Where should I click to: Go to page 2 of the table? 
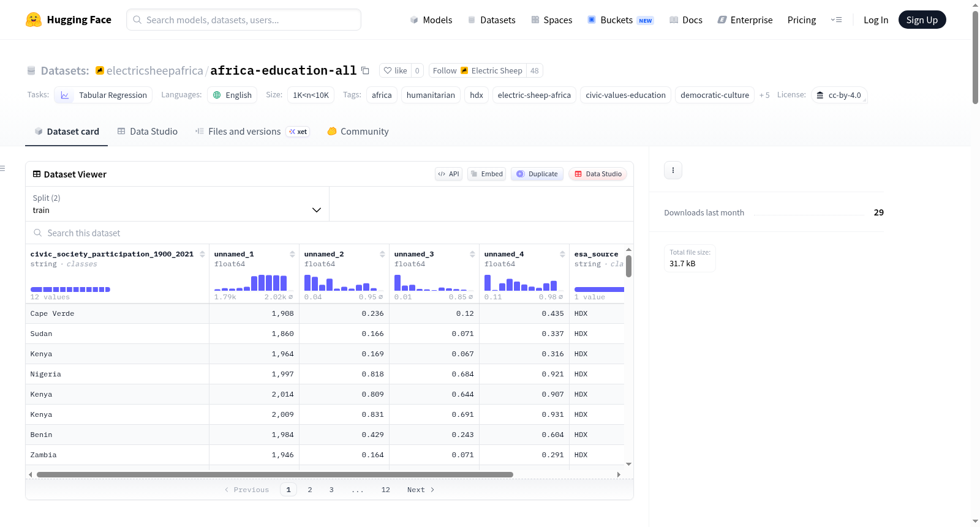pos(310,490)
